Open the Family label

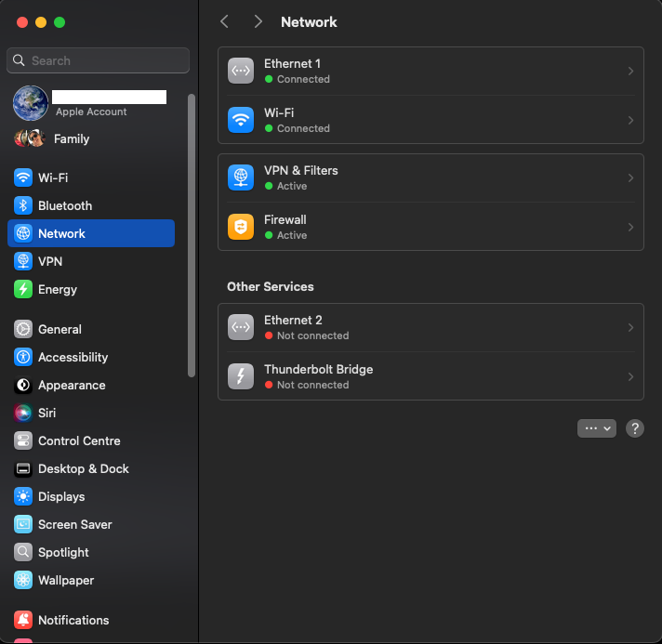point(72,138)
